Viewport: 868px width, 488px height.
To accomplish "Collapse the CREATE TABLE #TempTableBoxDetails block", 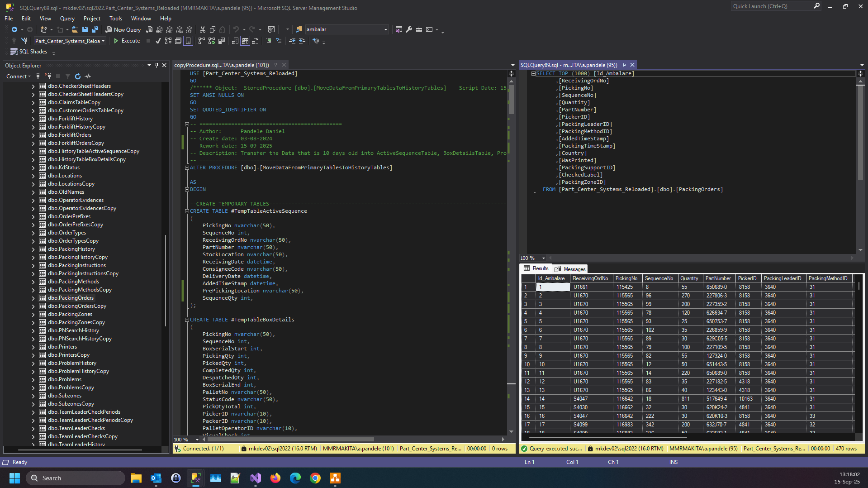I will coord(187,320).
